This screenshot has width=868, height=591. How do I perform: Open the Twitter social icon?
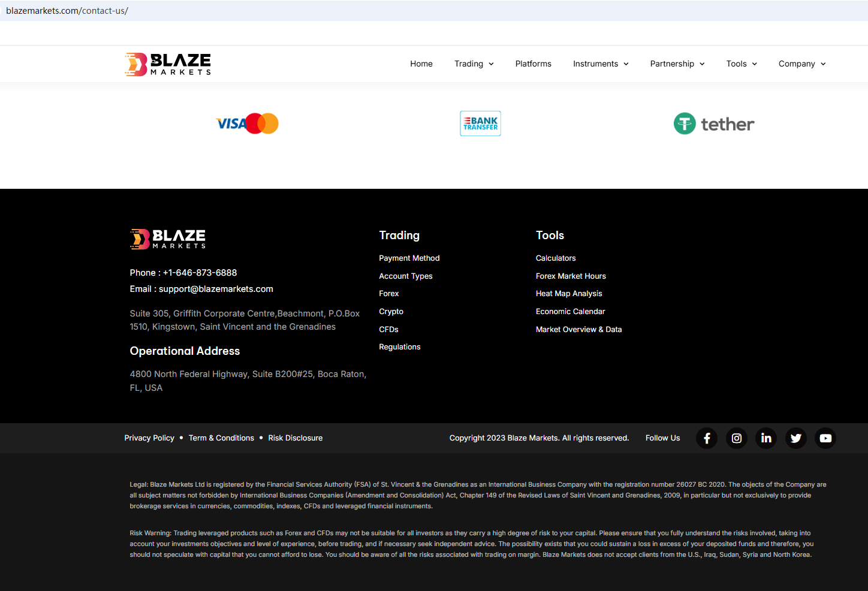pyautogui.click(x=796, y=438)
